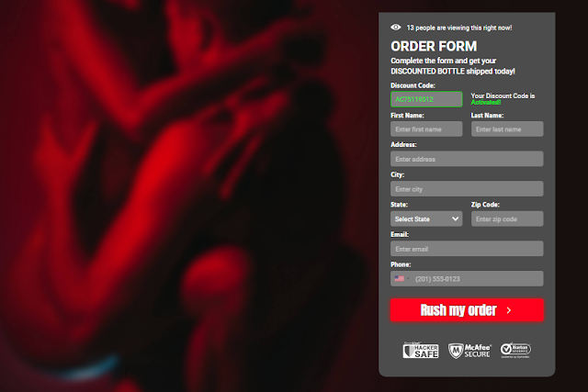Click the Norton Secured badge
Image resolution: width=588 pixels, height=392 pixels.
click(515, 350)
